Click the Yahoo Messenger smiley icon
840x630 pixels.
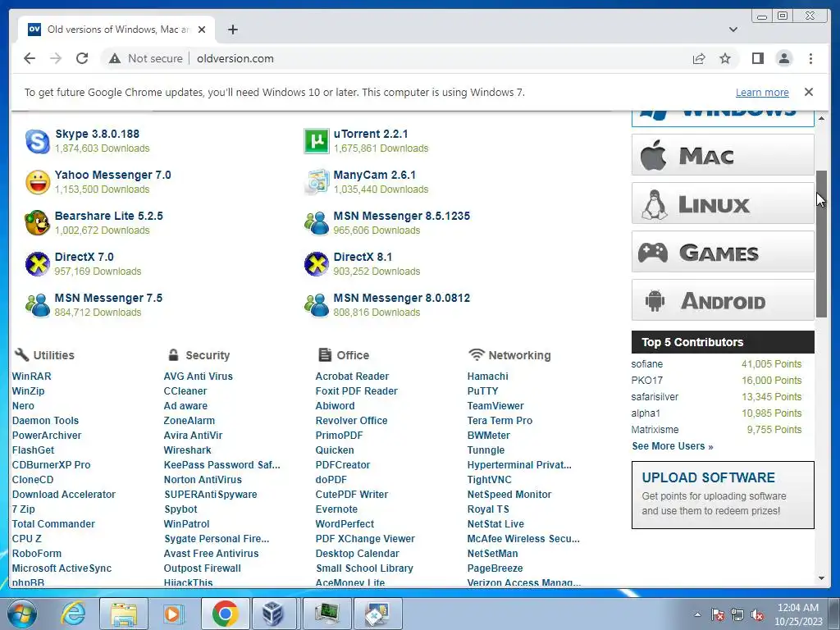tap(38, 183)
